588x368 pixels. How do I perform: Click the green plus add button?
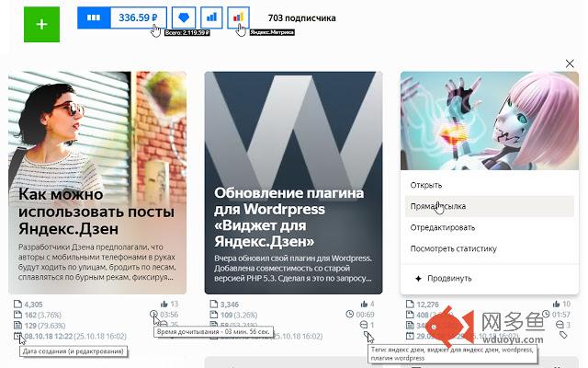(41, 25)
